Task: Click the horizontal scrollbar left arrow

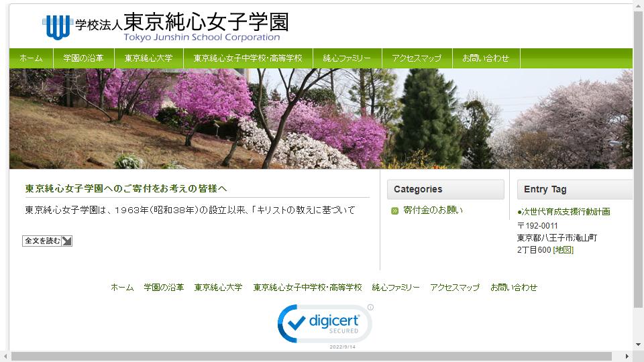Action: (5, 356)
